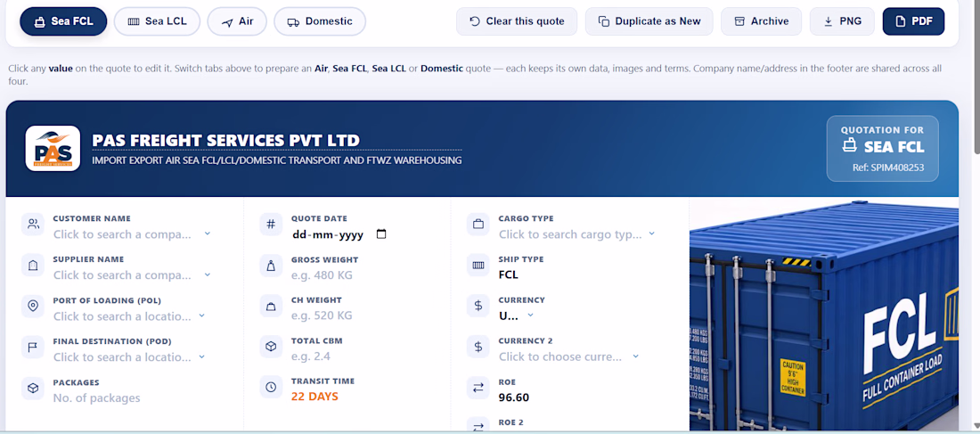Open the Cargo Type search dropdown
Viewport: 980px width, 434px height.
[652, 233]
